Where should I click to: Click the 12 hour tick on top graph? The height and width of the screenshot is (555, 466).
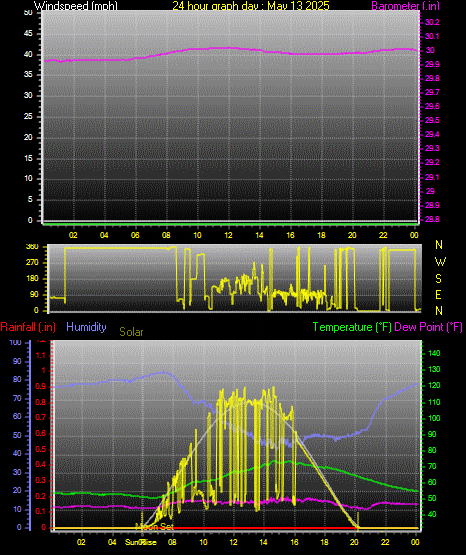[x=228, y=235]
